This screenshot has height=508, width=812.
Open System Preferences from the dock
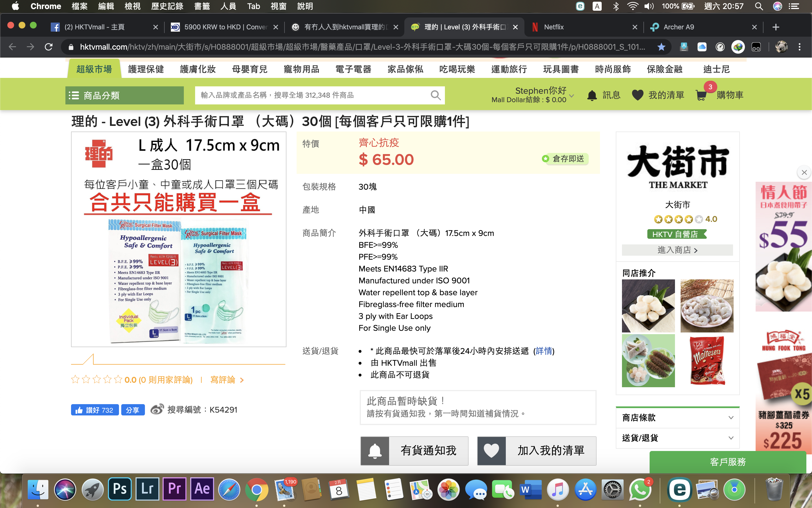coord(612,490)
